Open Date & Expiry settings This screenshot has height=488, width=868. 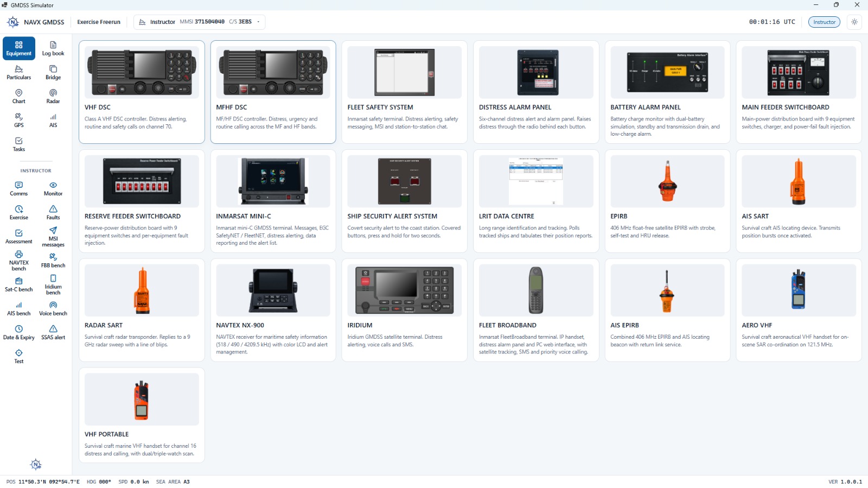click(19, 332)
